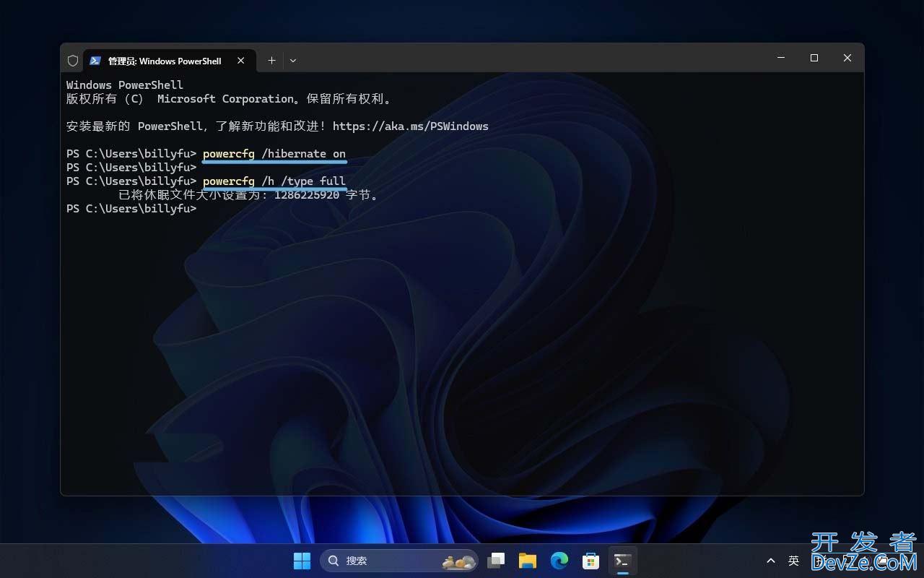This screenshot has height=578, width=924.
Task: Click the 版权所有 Microsoft Corporation line
Action: (x=229, y=99)
